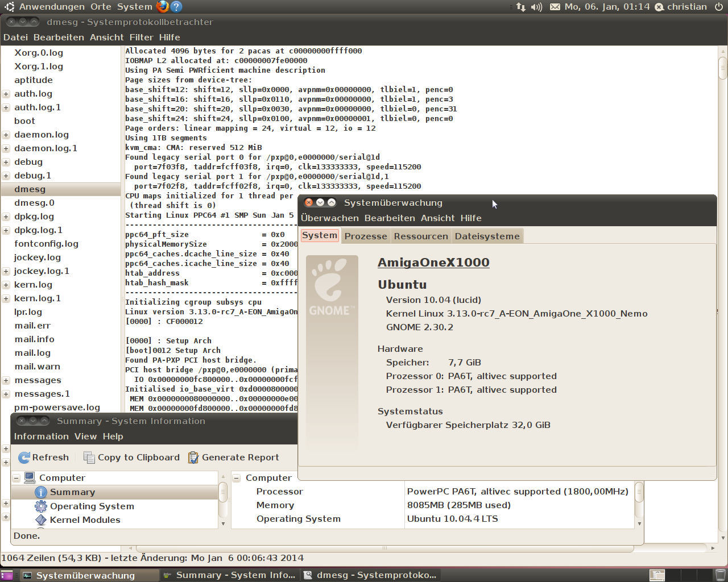
Task: Open the trash icon in bottom panel
Action: (x=720, y=575)
